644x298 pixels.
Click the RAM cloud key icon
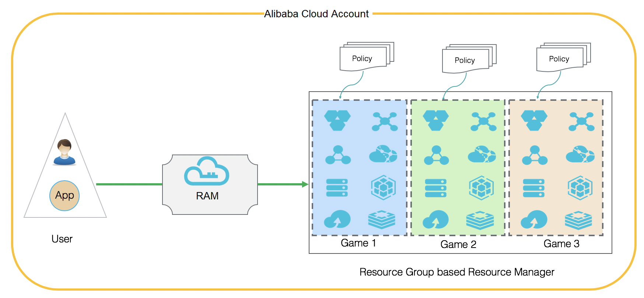coord(207,171)
